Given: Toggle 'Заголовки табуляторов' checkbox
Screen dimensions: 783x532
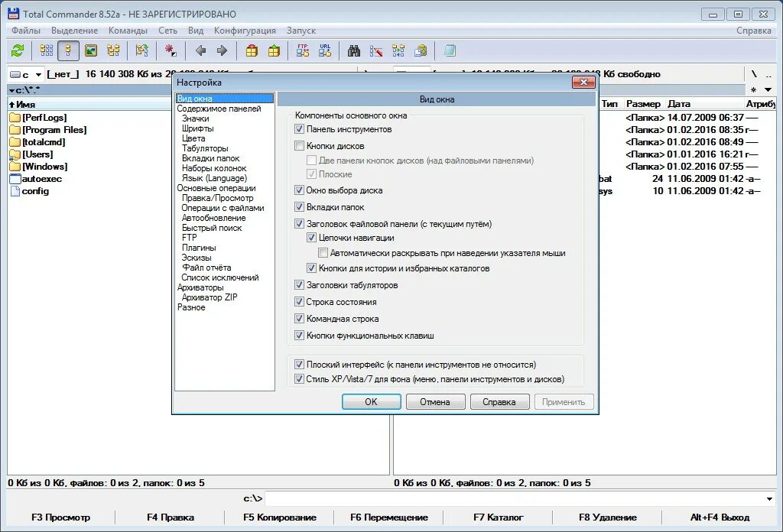Looking at the screenshot, I should point(299,284).
